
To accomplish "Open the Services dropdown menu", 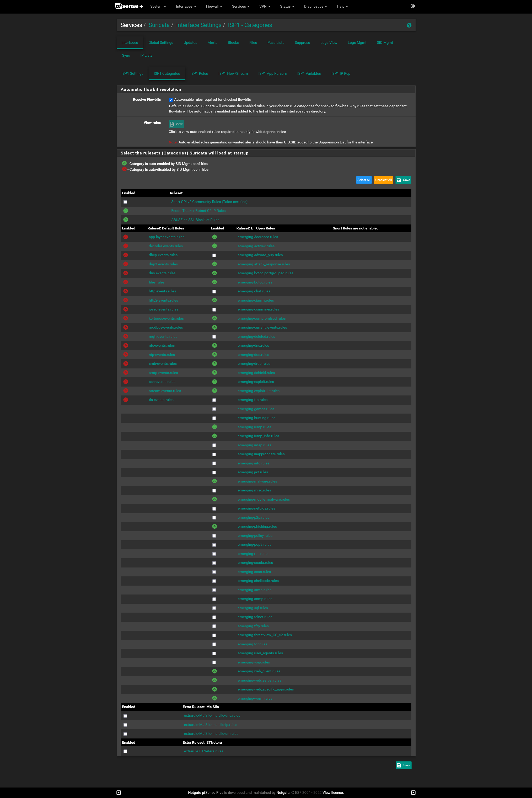I will pyautogui.click(x=240, y=7).
